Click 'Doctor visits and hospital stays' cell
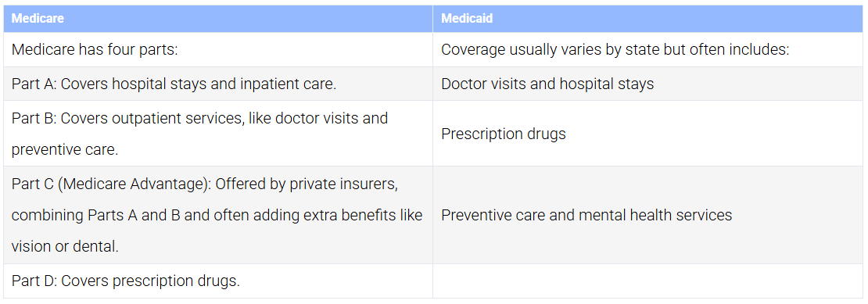Image resolution: width=868 pixels, height=304 pixels. [648, 84]
